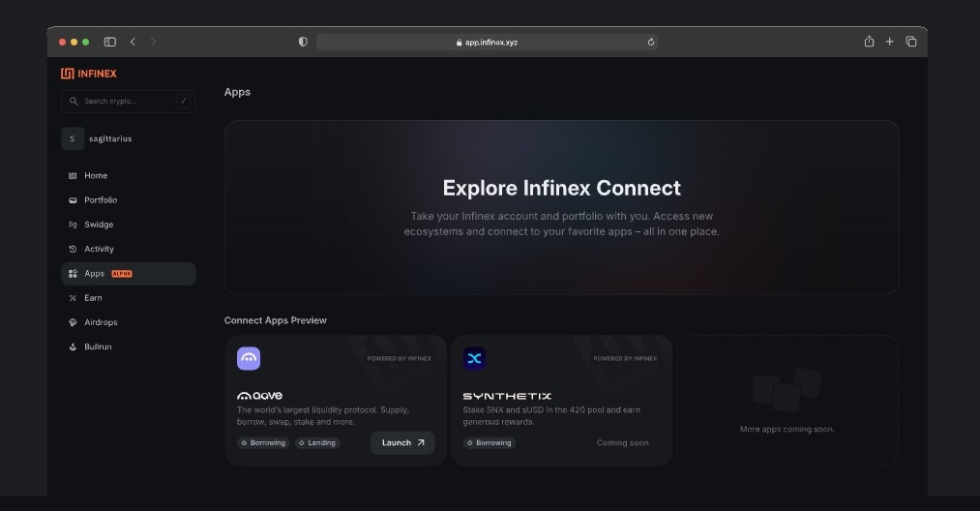Screen dimensions: 980x511
Task: Click the Airdrops parachute icon
Action: pos(73,322)
